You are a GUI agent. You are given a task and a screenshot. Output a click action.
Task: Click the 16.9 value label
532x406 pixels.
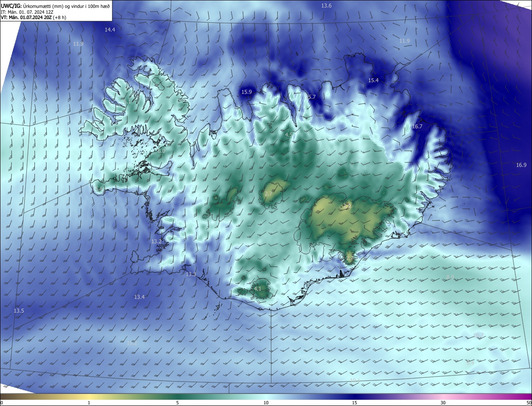[x=521, y=165]
